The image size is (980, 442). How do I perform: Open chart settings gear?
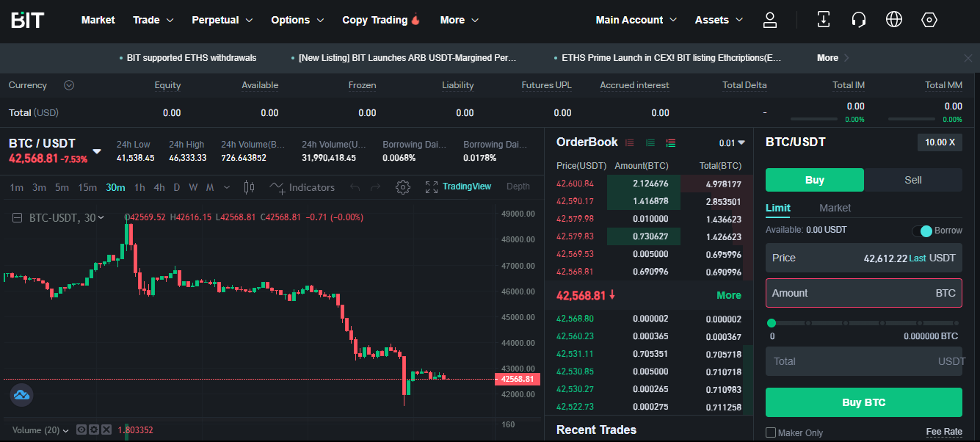(403, 187)
